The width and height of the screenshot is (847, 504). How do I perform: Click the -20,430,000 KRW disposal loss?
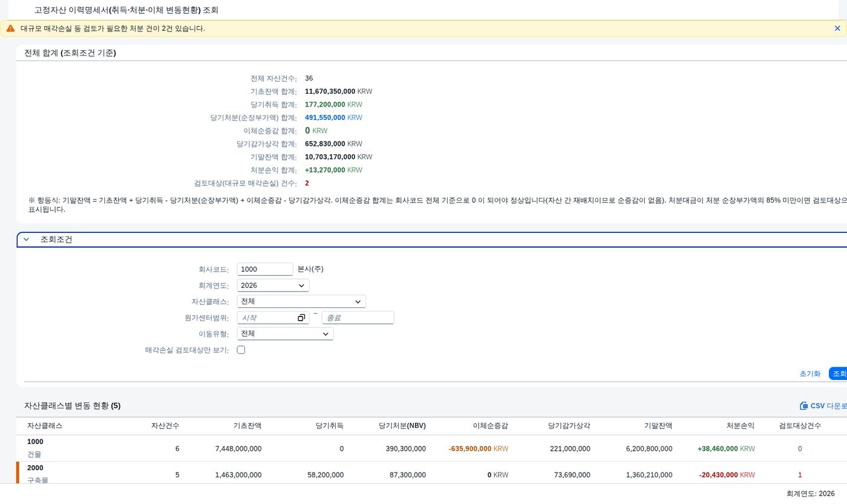[x=727, y=475]
